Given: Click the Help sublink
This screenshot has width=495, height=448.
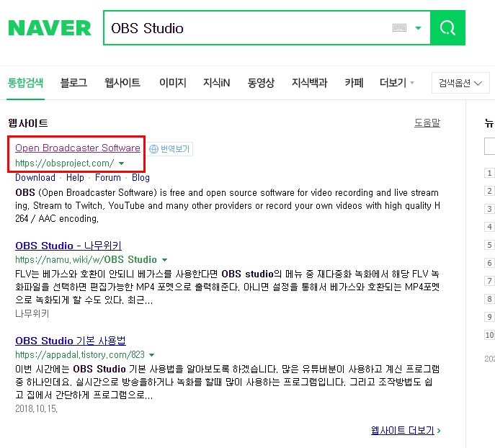Looking at the screenshot, I should point(75,178).
